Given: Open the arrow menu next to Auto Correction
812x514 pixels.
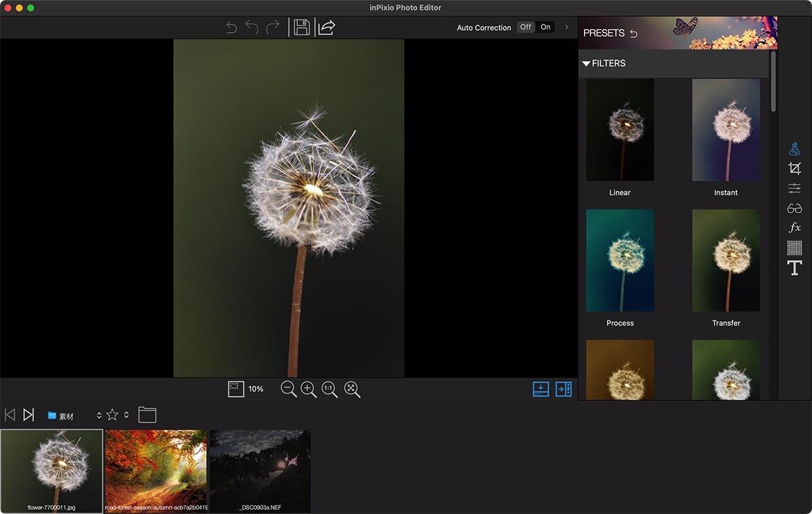Looking at the screenshot, I should [x=567, y=27].
